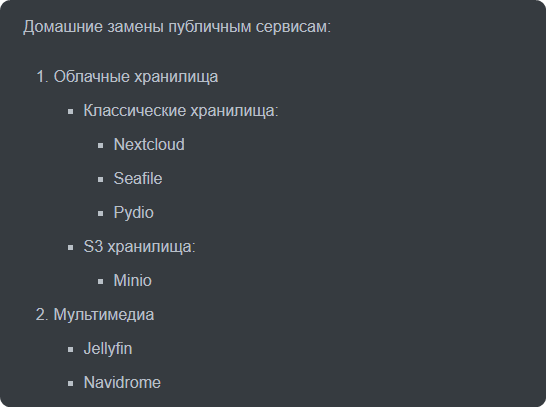Screen dimensions: 546x407
Task: Click the bullet marker beside Pydio
Action: click(x=101, y=213)
